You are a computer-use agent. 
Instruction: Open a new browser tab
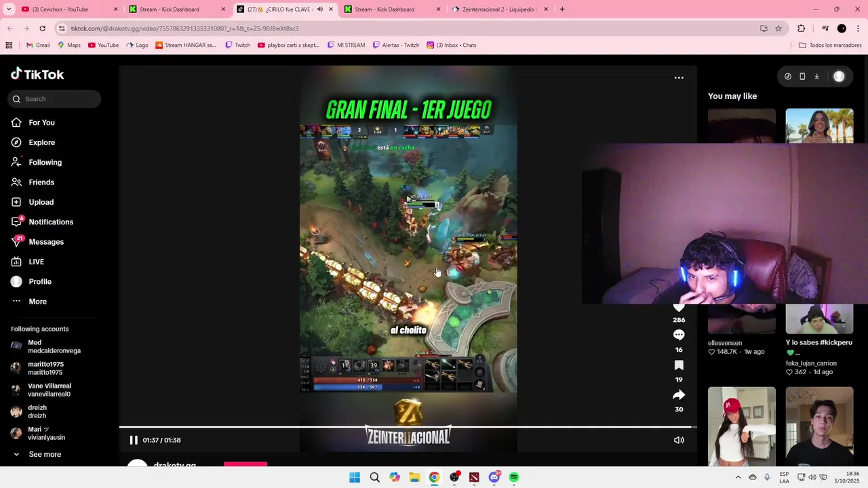[x=562, y=9]
